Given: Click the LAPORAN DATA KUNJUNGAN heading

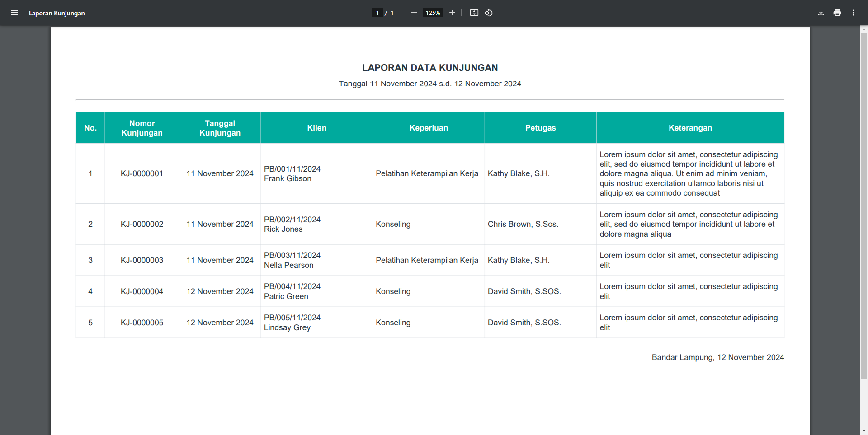Looking at the screenshot, I should point(429,68).
